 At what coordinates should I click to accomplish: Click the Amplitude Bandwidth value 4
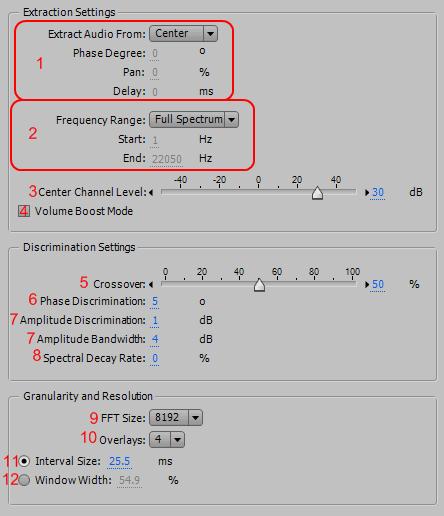click(155, 339)
